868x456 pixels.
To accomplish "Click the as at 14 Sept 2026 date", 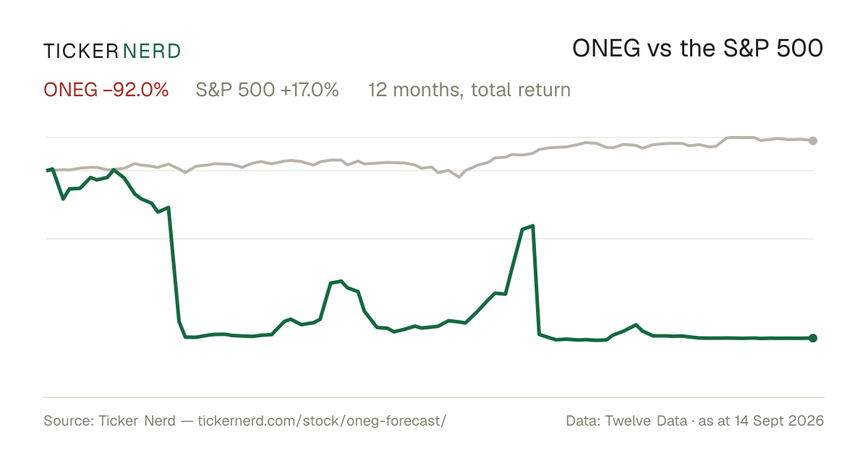I will click(x=762, y=421).
